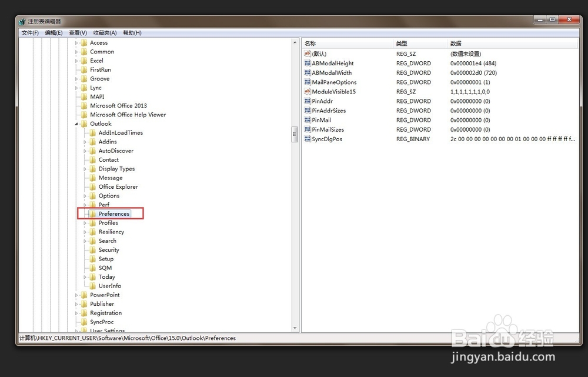This screenshot has width=588, height=377.
Task: Select the Microsoft Office Help Viewer key
Action: tap(128, 115)
